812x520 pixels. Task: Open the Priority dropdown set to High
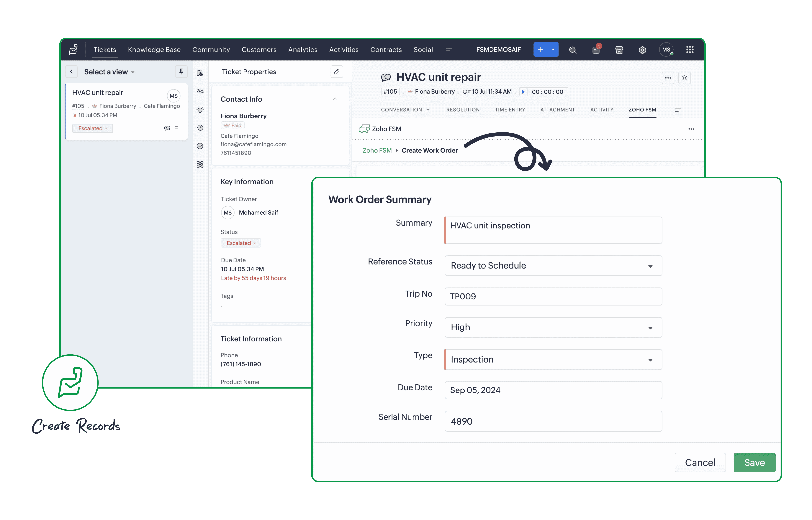click(x=553, y=327)
